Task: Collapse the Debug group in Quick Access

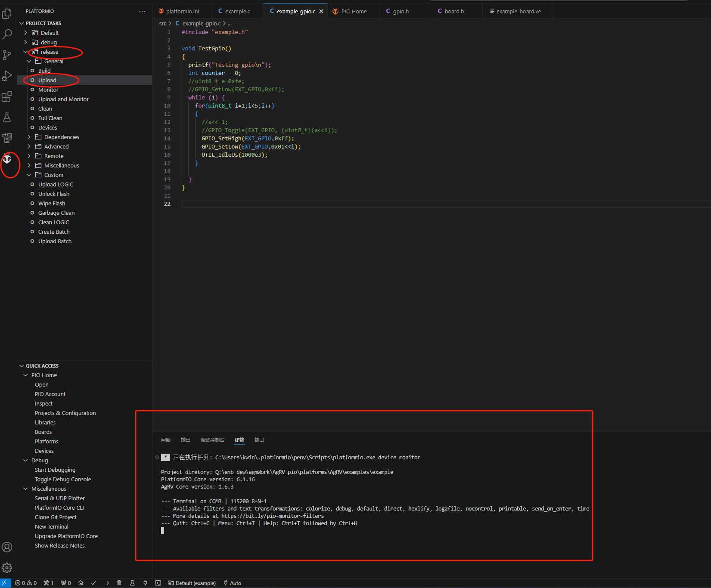Action: click(25, 461)
